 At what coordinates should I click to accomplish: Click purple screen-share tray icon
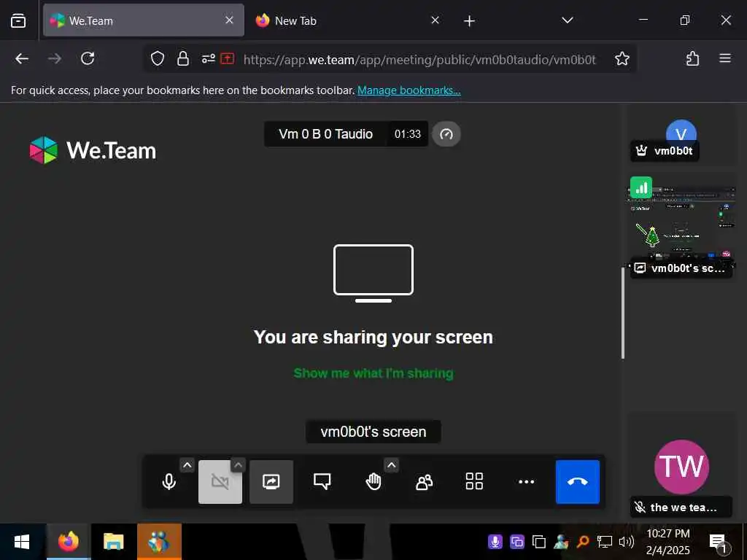point(517,542)
